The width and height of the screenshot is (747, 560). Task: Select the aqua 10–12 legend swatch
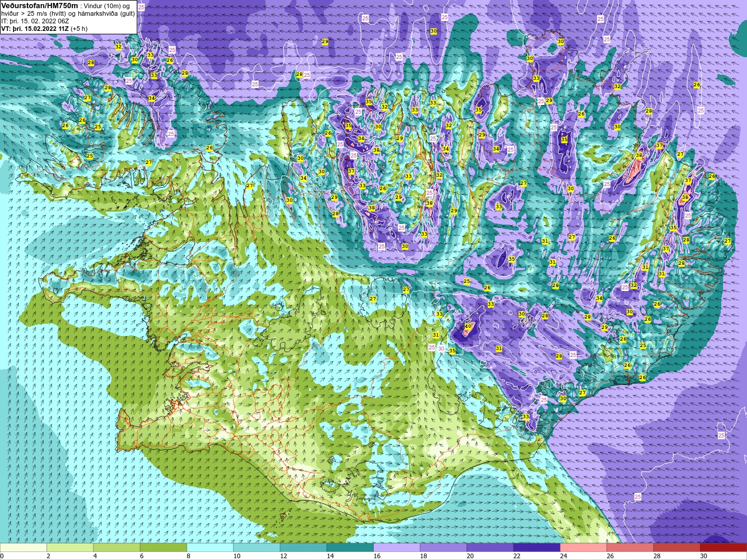coord(257,548)
